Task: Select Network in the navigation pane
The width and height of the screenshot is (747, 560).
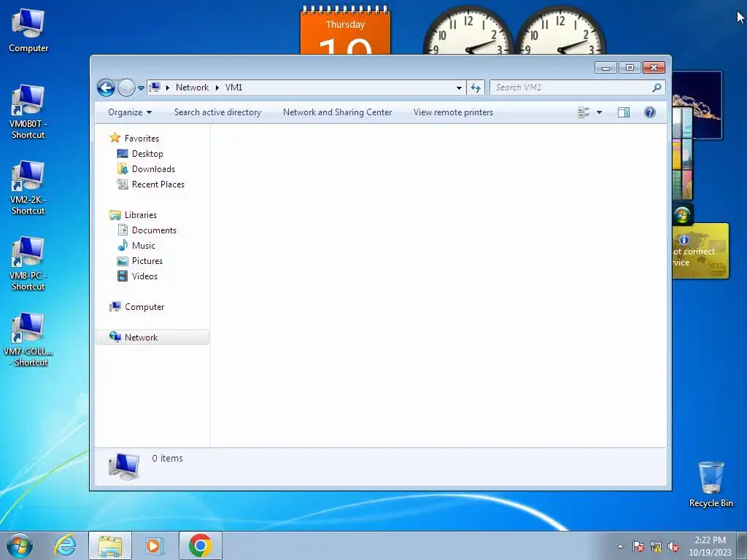Action: tap(152, 337)
